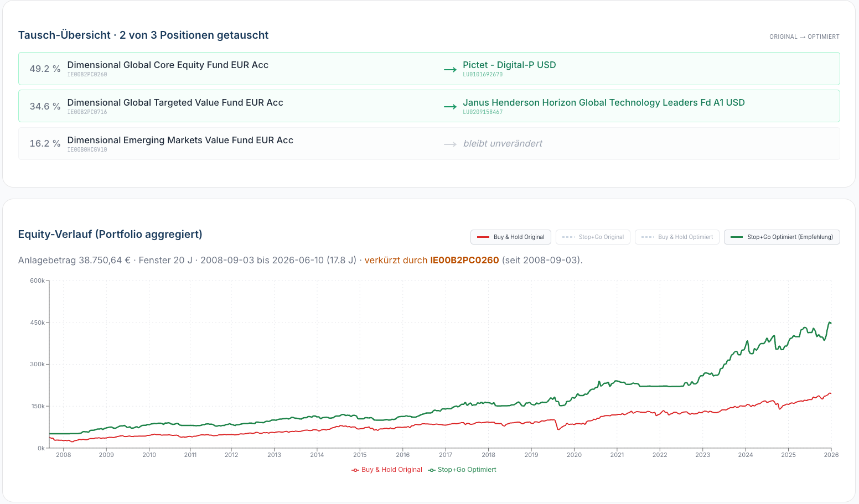Click the 2026 x-axis label

[x=831, y=455]
